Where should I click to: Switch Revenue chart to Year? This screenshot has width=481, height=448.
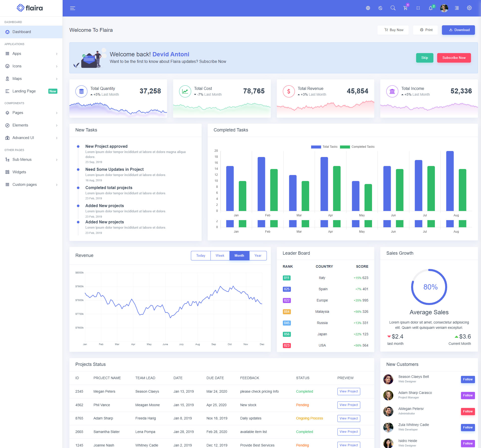pos(258,255)
